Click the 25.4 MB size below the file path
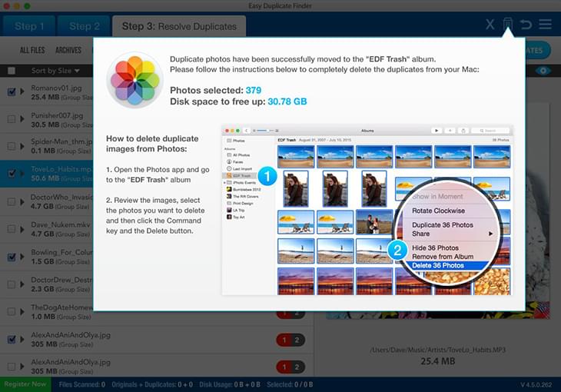The width and height of the screenshot is (561, 392). pos(437,361)
